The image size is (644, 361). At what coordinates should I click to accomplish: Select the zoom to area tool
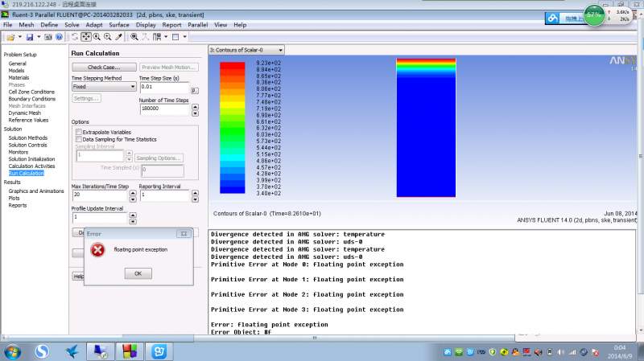(x=108, y=37)
